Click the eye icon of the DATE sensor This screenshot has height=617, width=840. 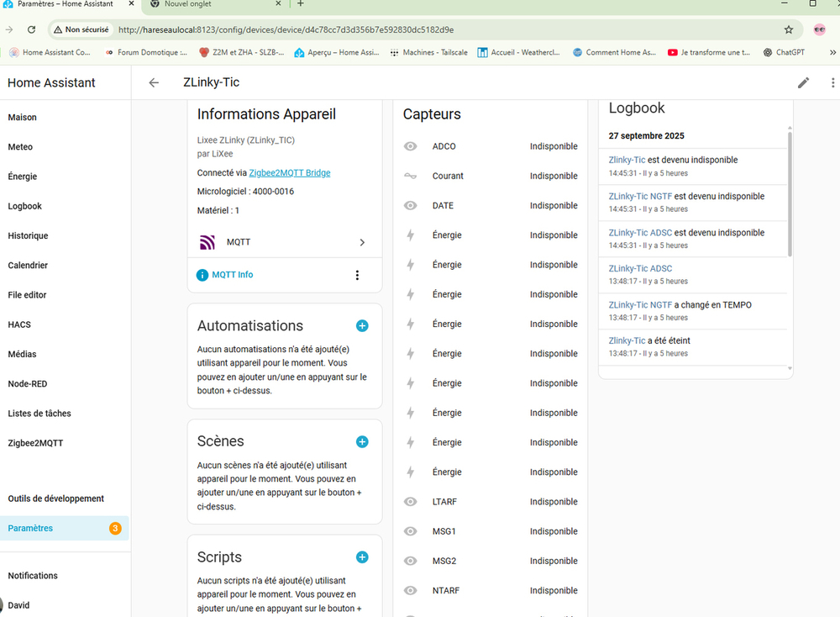[411, 205]
